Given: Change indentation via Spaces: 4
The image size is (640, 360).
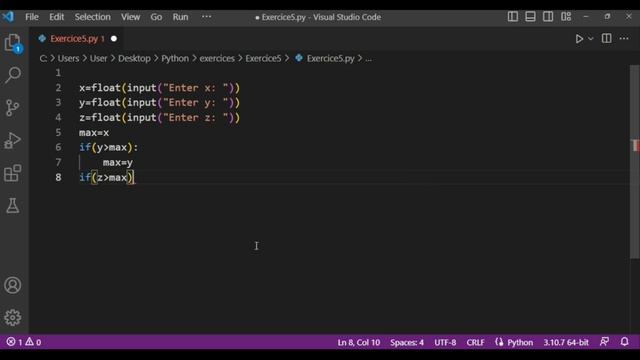Looking at the screenshot, I should click(x=407, y=342).
